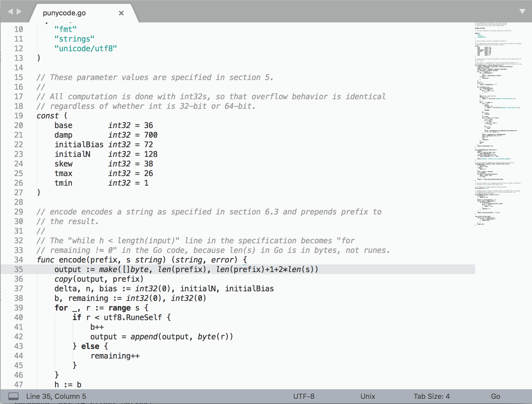Click the back tab navigation arrow

(10, 12)
